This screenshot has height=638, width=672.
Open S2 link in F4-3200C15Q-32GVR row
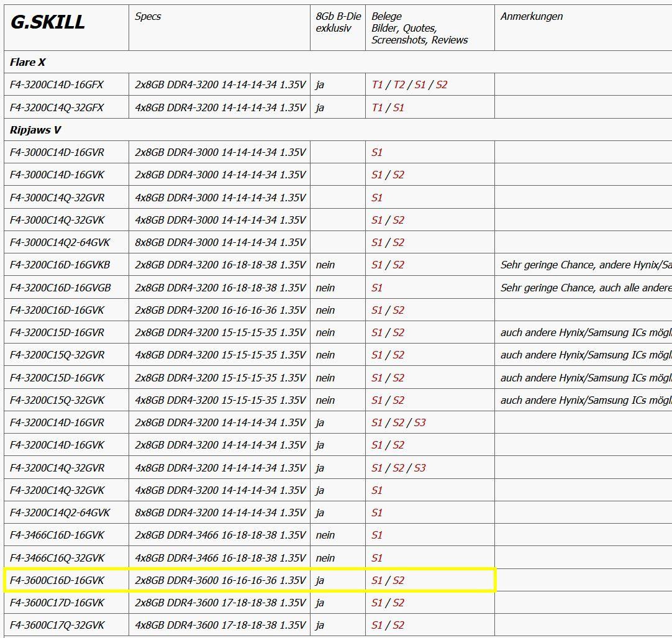pos(398,355)
